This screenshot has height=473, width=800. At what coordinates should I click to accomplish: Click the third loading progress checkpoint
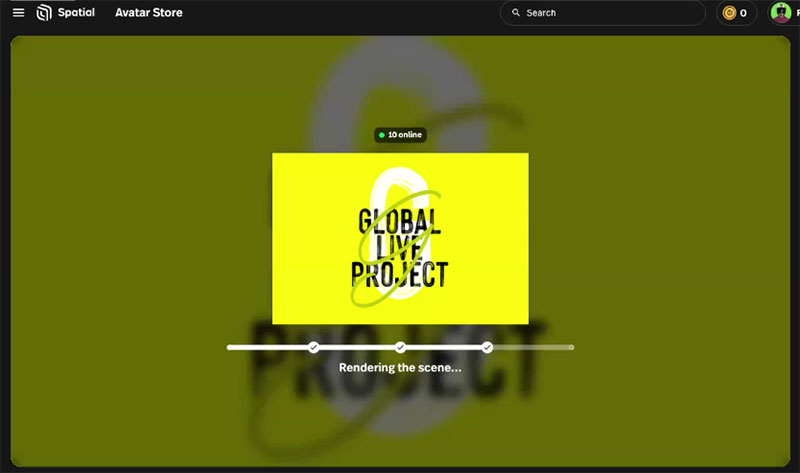[487, 347]
